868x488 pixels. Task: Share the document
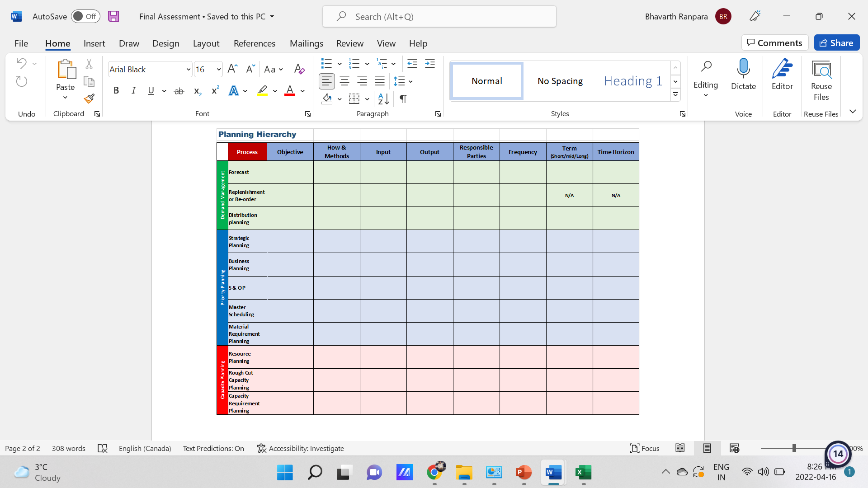coord(837,42)
